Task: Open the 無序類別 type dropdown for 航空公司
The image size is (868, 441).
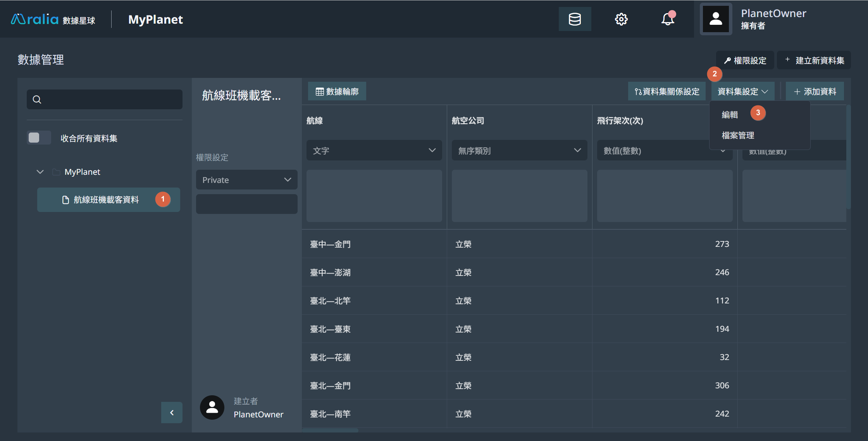Action: click(x=519, y=150)
